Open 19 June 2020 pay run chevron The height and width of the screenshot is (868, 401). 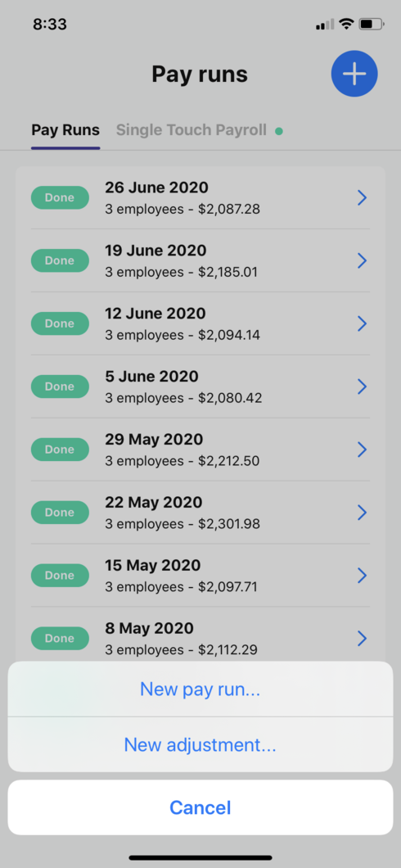click(x=363, y=260)
